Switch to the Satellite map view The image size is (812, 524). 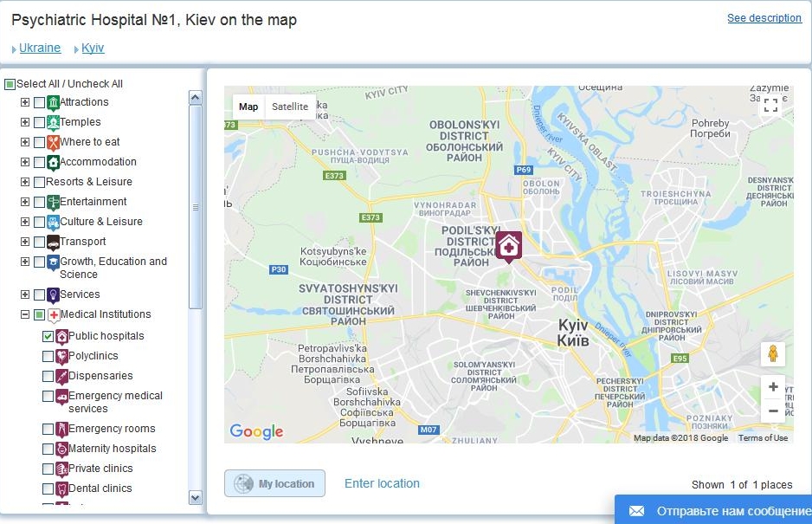tap(289, 107)
